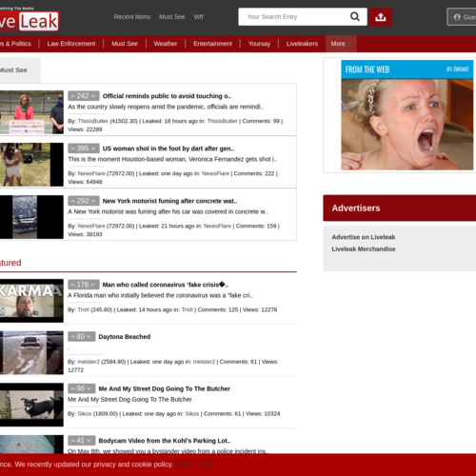The height and width of the screenshot is (476, 476).
Task: Open 'Bodycam Video from the Kohl's' title
Action: click(x=165, y=441)
